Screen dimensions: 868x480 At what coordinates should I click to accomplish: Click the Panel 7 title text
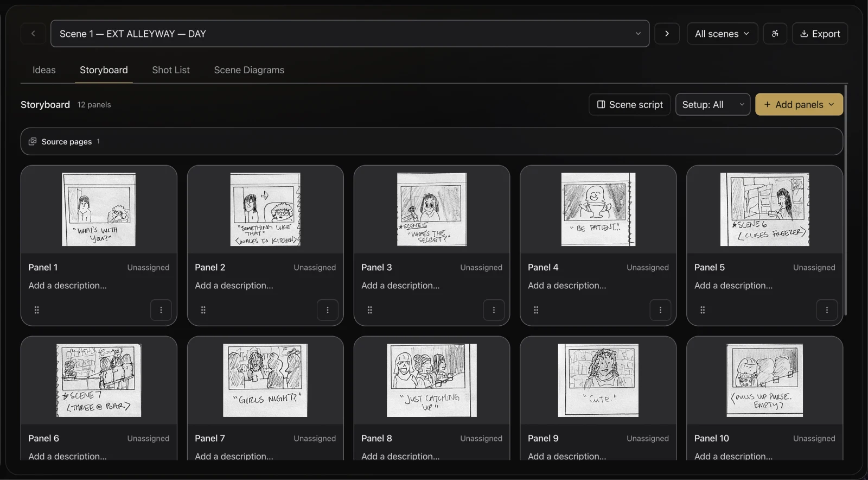coord(210,439)
